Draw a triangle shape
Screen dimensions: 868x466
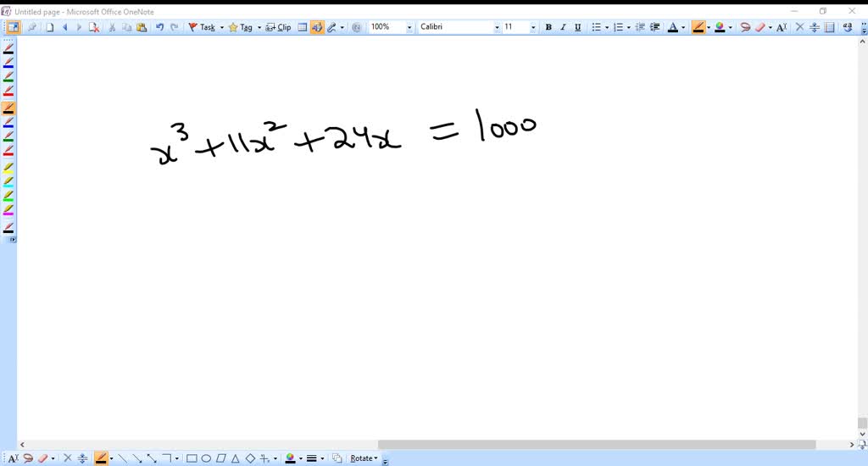pos(236,458)
